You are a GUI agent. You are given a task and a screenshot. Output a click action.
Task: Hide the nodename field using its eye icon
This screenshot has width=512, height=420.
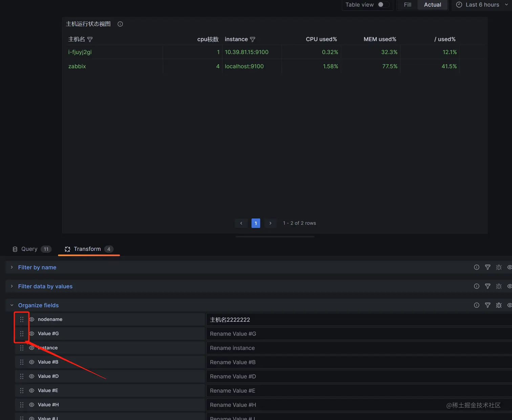point(32,319)
